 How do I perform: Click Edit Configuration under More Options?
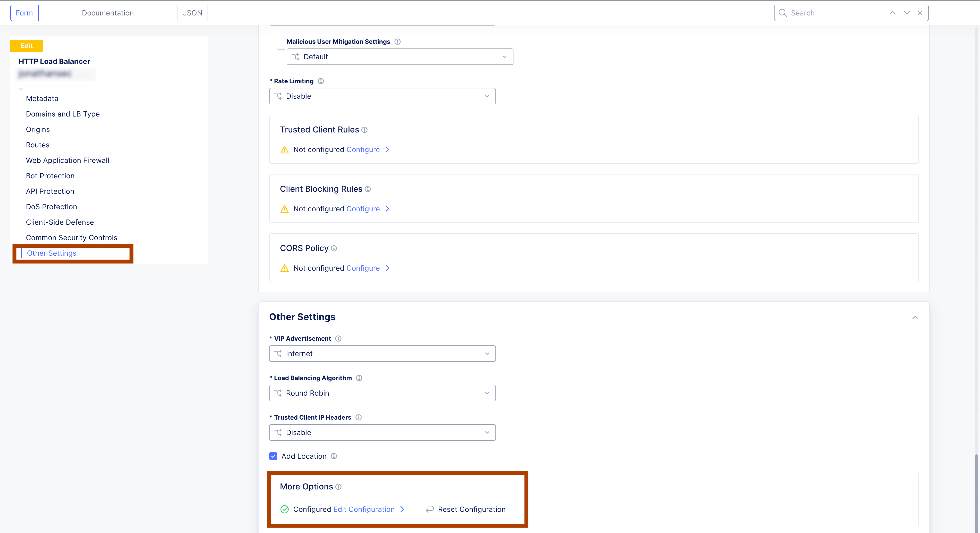364,509
